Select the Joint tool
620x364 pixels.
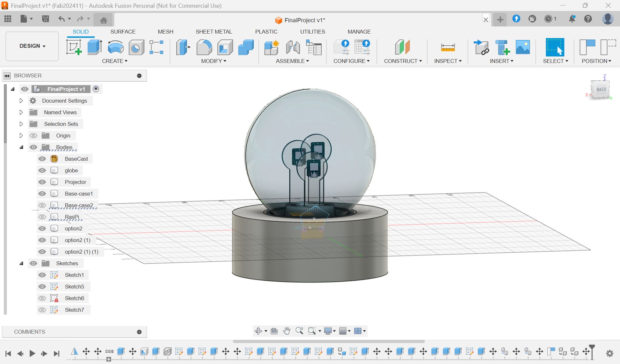point(293,47)
